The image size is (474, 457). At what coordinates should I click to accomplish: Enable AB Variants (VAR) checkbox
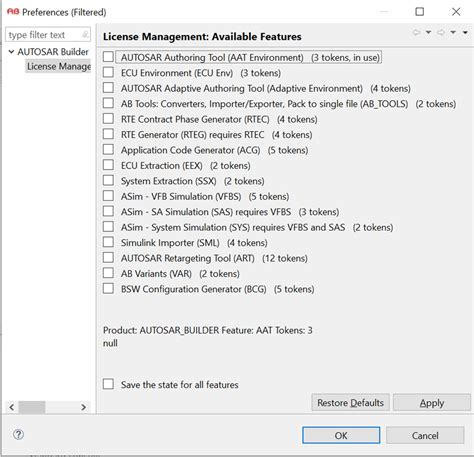click(108, 273)
